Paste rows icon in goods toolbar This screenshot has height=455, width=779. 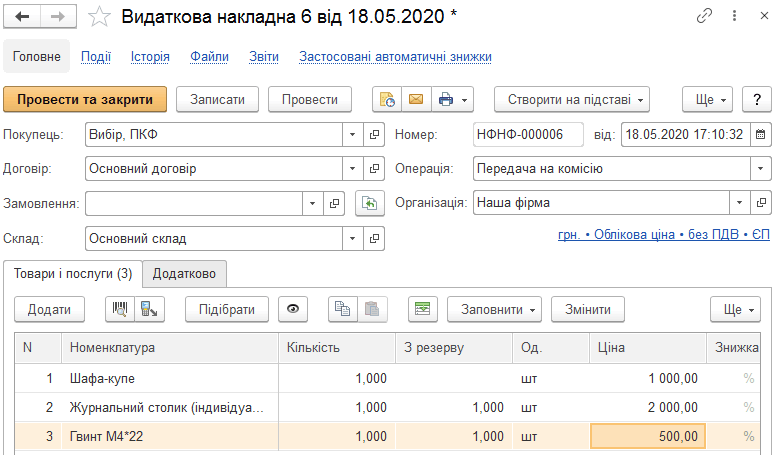372,309
